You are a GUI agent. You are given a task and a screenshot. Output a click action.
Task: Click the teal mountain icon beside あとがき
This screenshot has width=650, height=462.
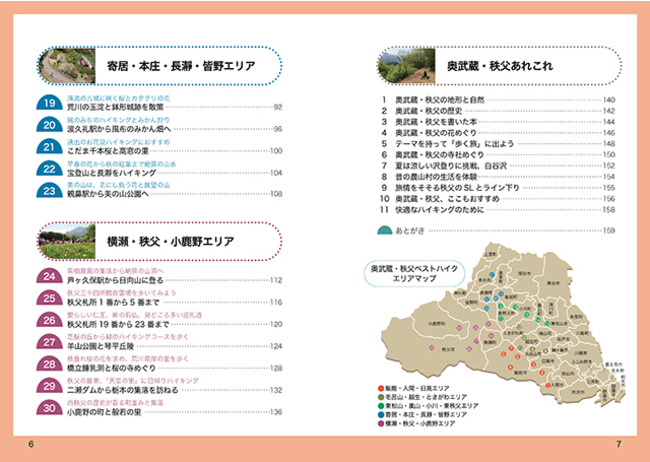tap(386, 231)
